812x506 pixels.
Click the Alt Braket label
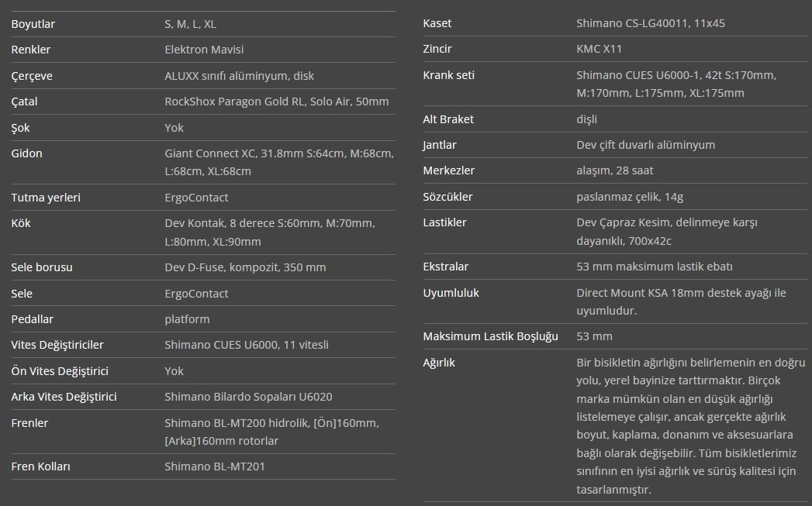click(448, 119)
